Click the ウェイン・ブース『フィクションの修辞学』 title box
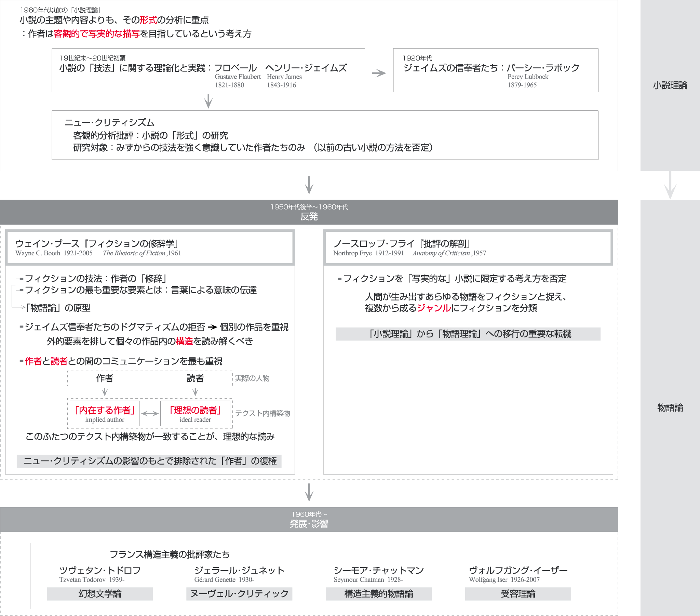This screenshot has height=616, width=700. pos(150,247)
